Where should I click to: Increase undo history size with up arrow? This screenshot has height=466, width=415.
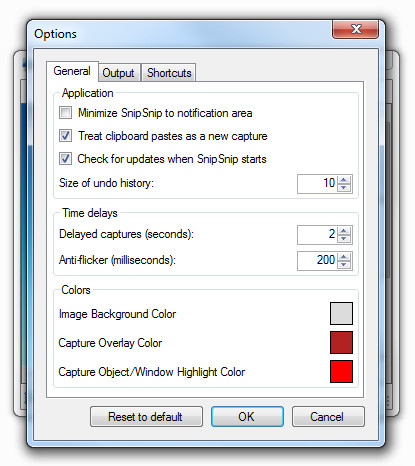[x=344, y=180]
